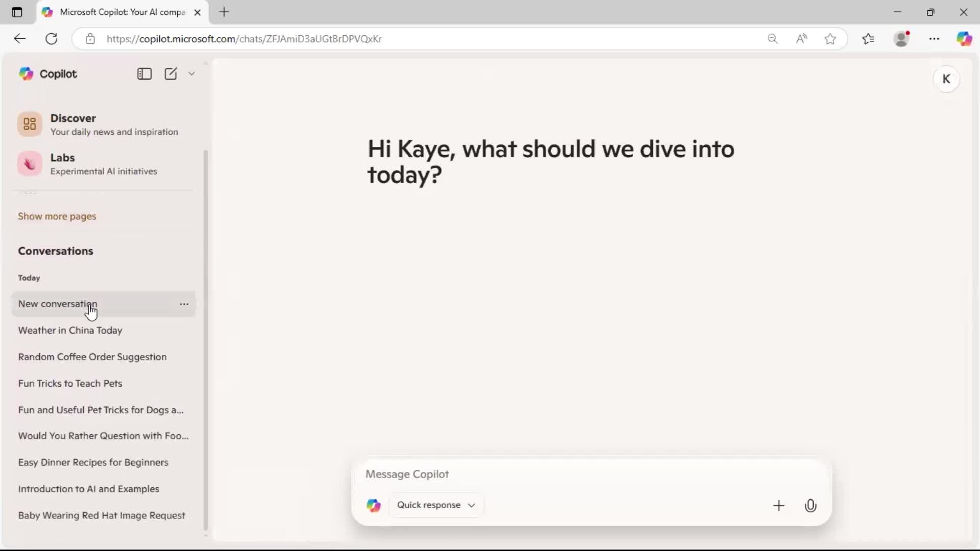The image size is (980, 551).
Task: Click the plus attachment button
Action: (x=779, y=506)
